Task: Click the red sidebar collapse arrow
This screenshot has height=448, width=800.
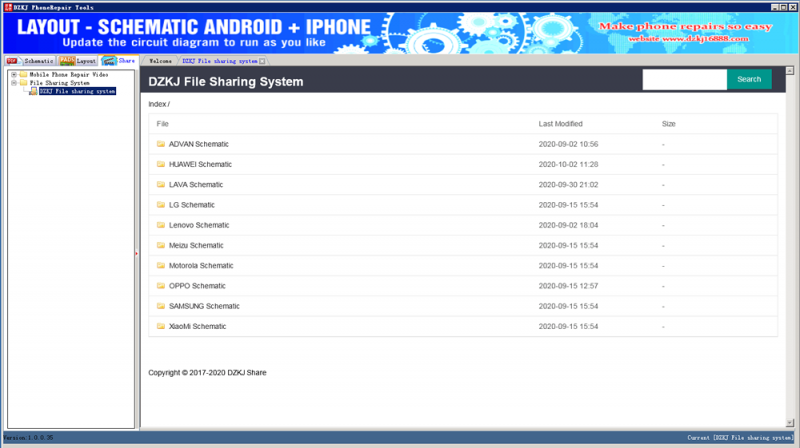Action: (x=137, y=254)
